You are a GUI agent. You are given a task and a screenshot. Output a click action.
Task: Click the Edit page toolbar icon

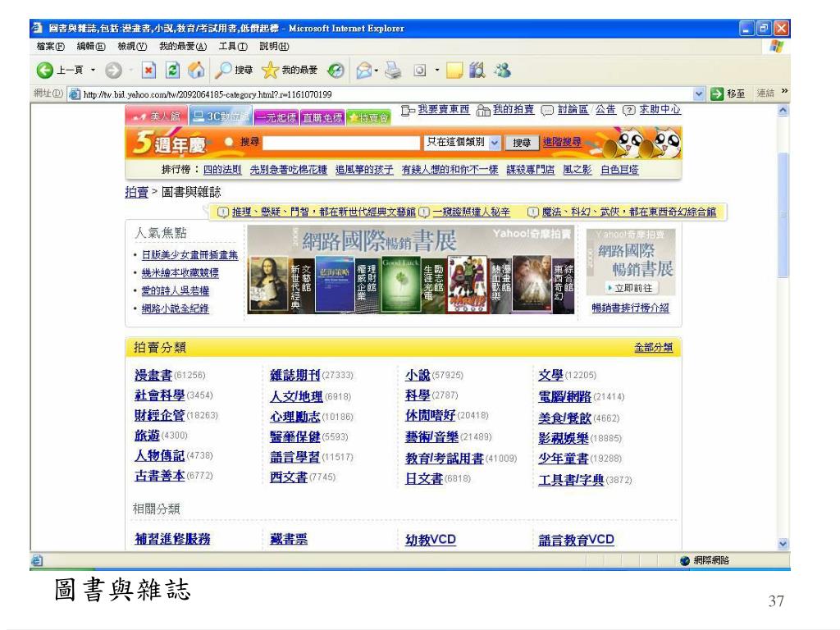pyautogui.click(x=420, y=71)
